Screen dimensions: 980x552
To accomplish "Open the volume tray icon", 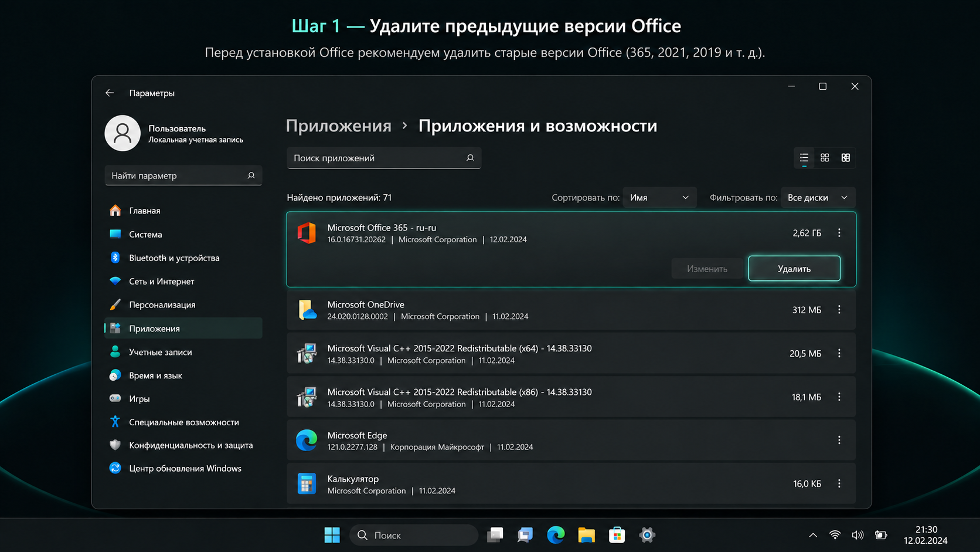I will [857, 535].
